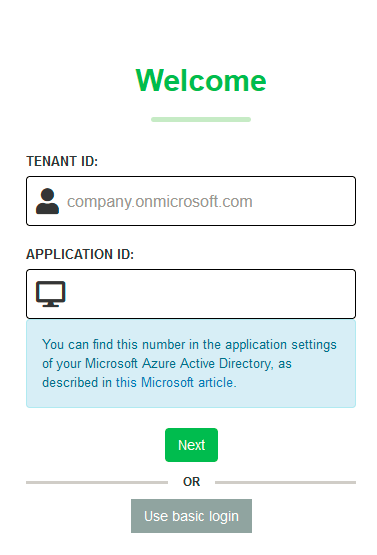Click the monitor icon in Application ID field

point(51,294)
